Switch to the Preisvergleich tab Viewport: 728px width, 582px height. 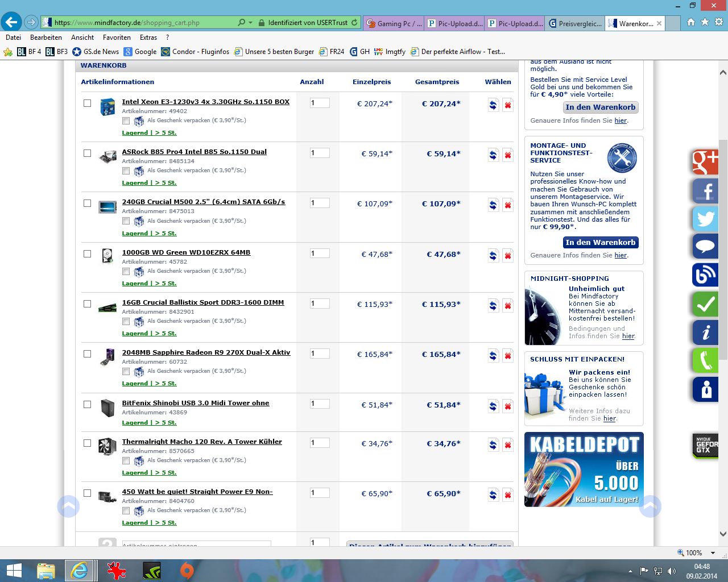(574, 23)
